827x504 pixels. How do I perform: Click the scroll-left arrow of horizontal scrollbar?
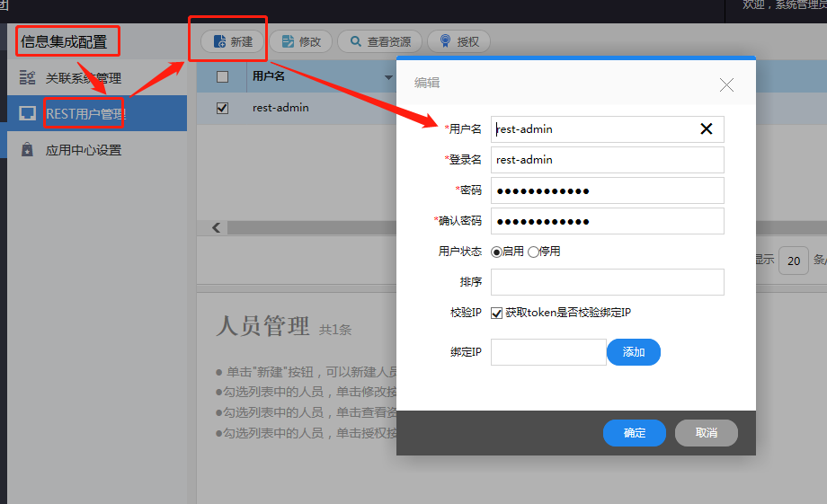pyautogui.click(x=217, y=228)
